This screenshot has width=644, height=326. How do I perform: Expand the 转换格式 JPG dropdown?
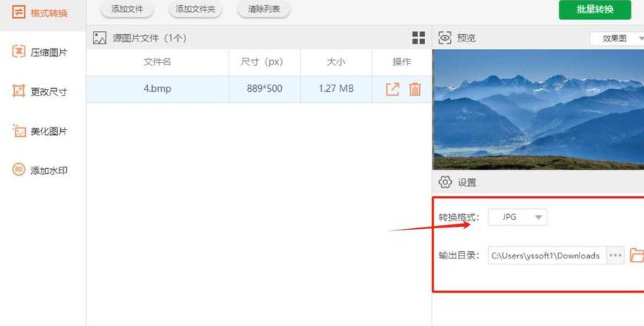pos(518,217)
